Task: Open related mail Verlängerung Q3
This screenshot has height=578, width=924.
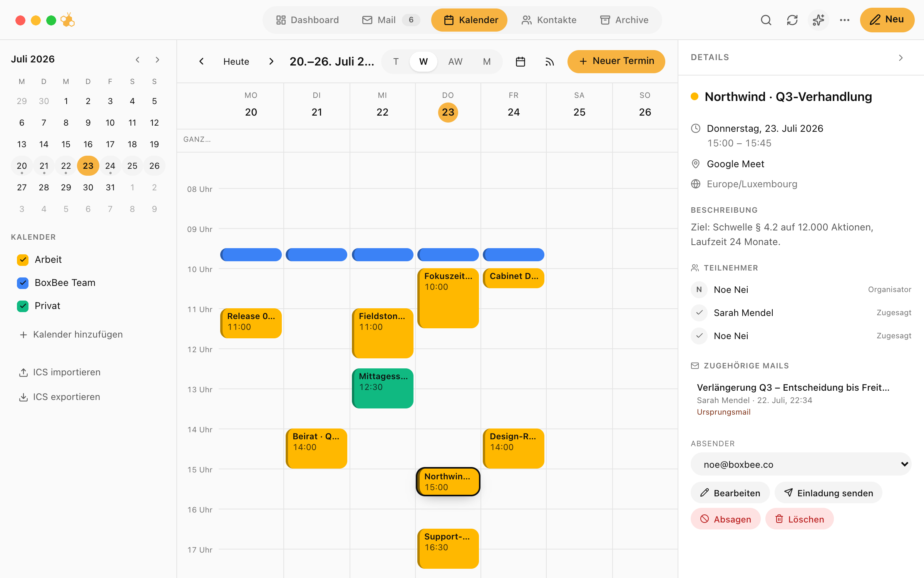Action: coord(793,388)
